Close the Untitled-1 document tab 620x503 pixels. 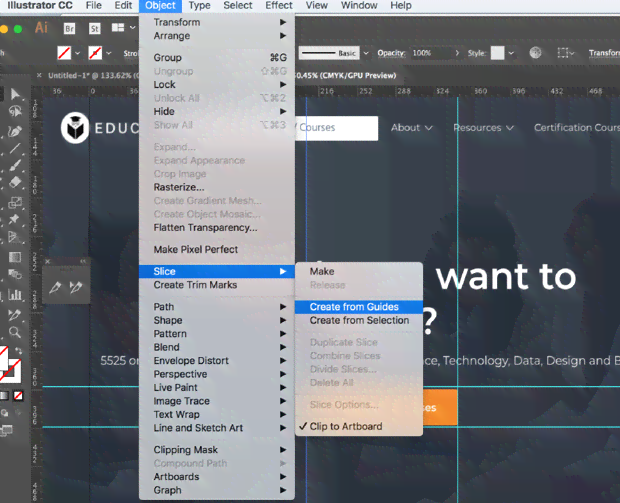pos(39,75)
